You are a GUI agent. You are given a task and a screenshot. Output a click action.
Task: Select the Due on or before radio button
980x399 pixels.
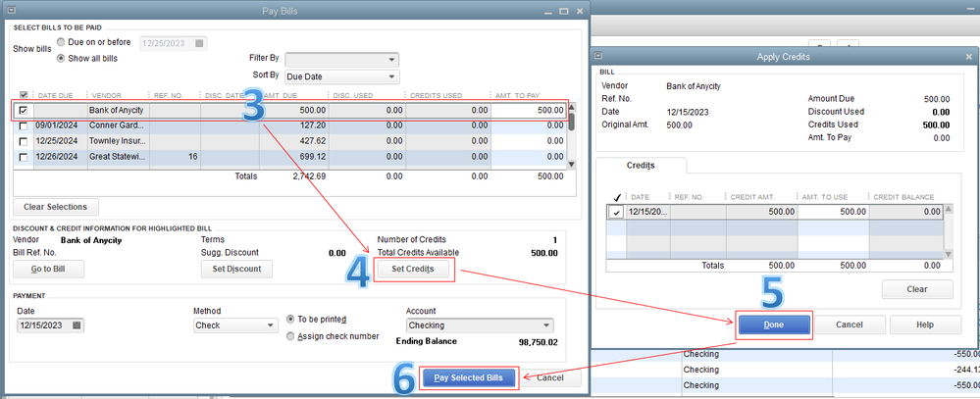pos(61,42)
